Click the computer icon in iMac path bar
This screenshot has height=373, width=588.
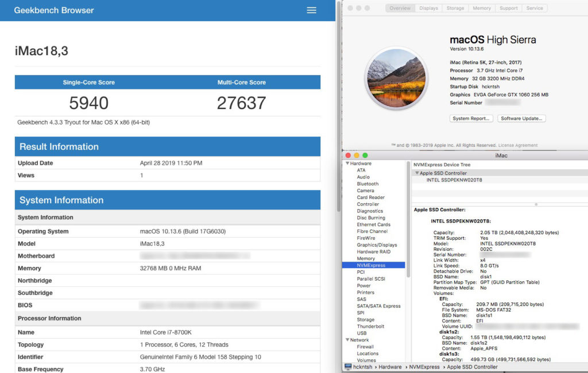[347, 367]
